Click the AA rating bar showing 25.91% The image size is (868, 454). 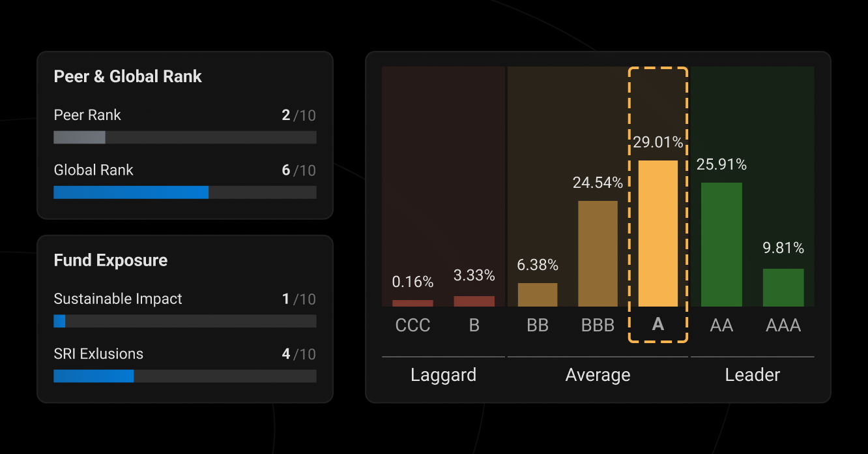point(721,245)
